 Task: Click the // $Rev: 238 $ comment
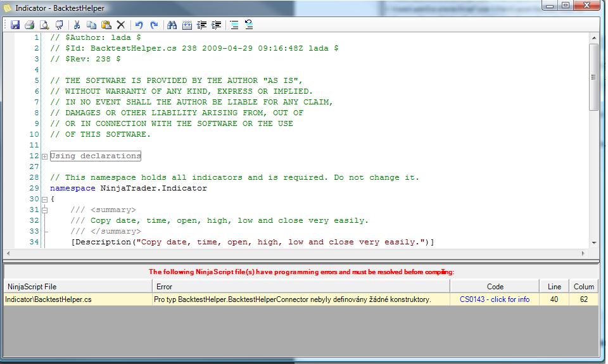pos(85,59)
